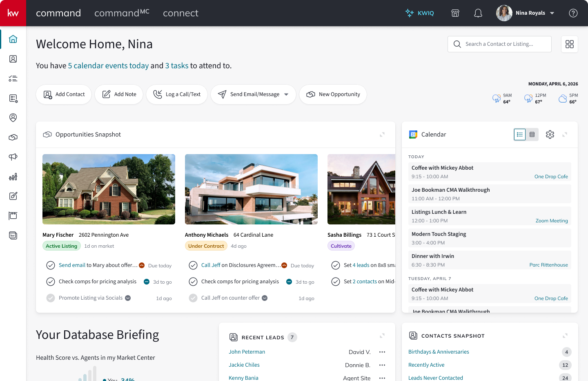Click the KW logo in top corner
This screenshot has width=588, height=381.
tap(13, 13)
